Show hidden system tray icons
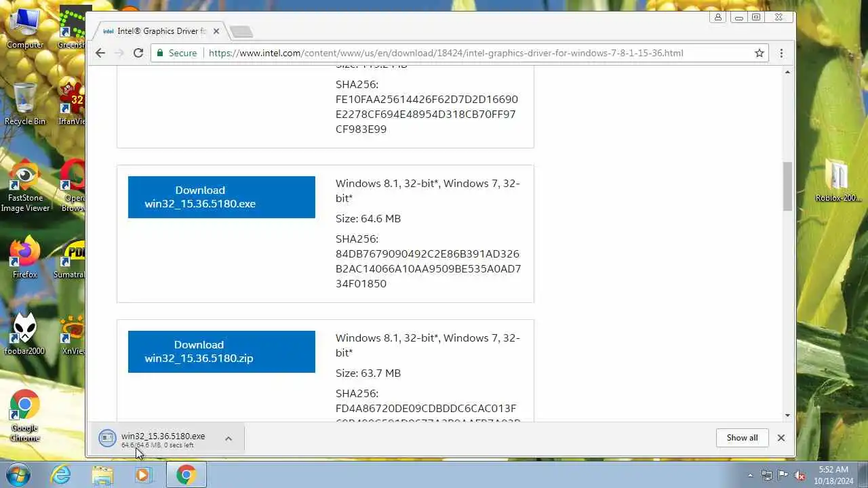 tap(750, 475)
